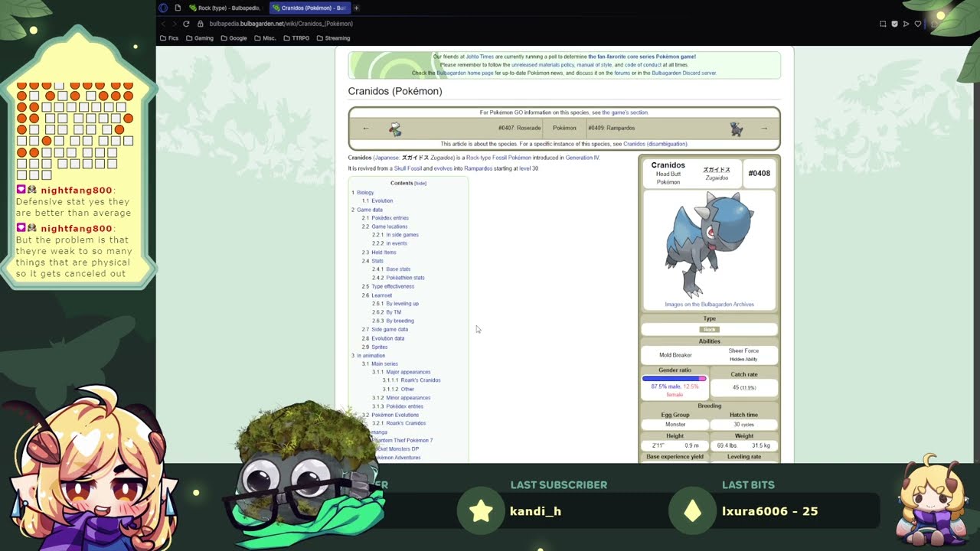This screenshot has height=551, width=980.
Task: Jump to Sprites section
Action: (380, 347)
